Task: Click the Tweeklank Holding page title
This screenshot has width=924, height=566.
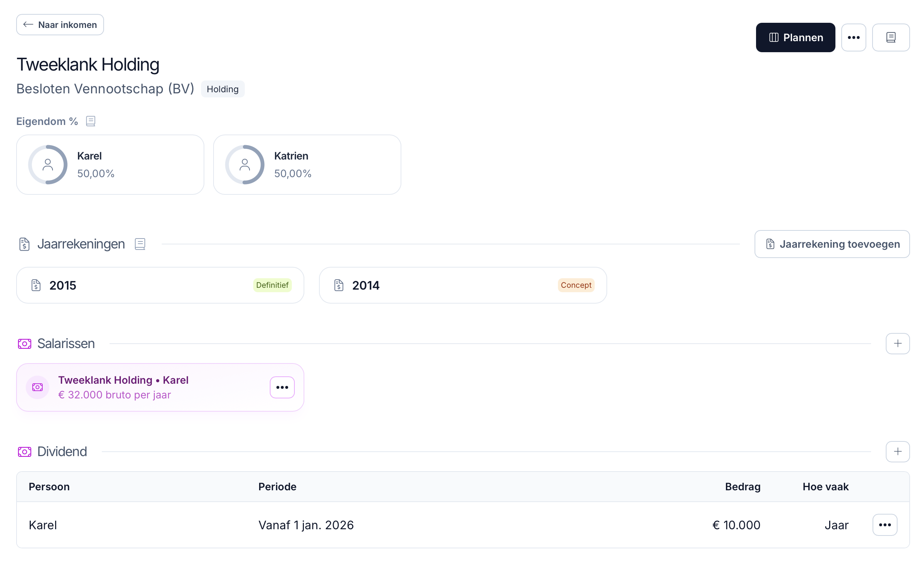Action: 88,65
